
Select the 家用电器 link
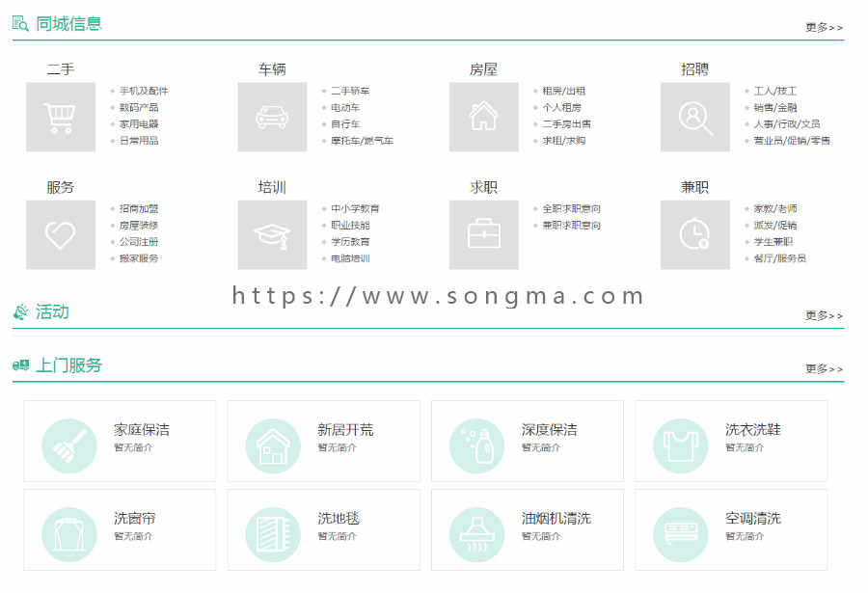click(x=139, y=124)
